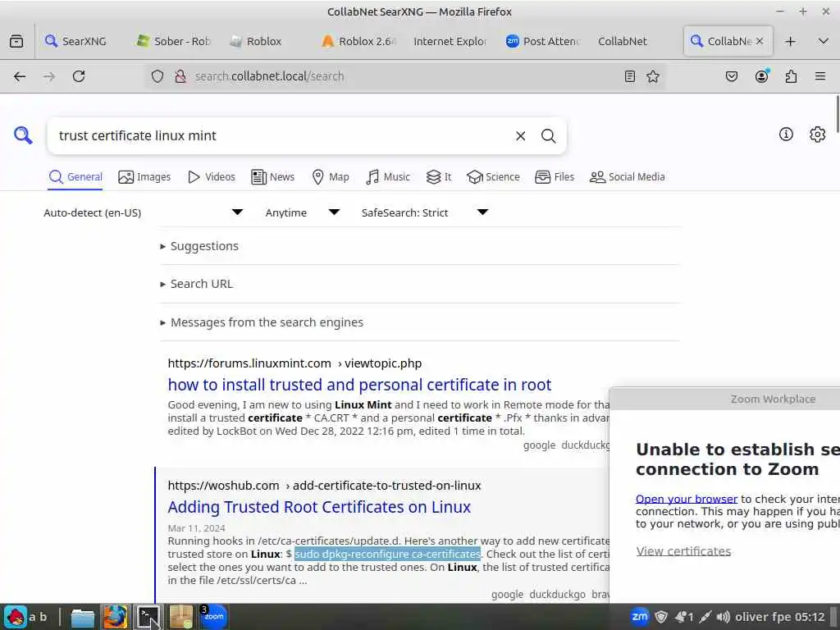Open the Linux Mint start menu icon
The image size is (840, 630).
(16, 617)
